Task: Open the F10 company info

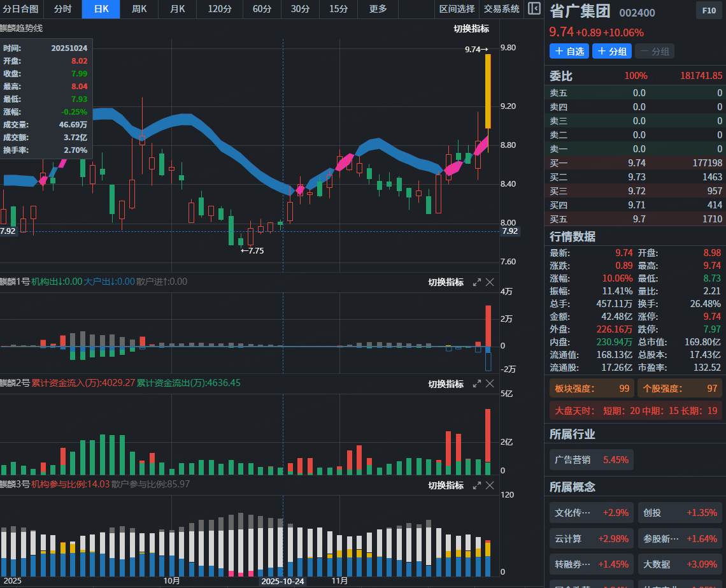Action: (x=709, y=11)
